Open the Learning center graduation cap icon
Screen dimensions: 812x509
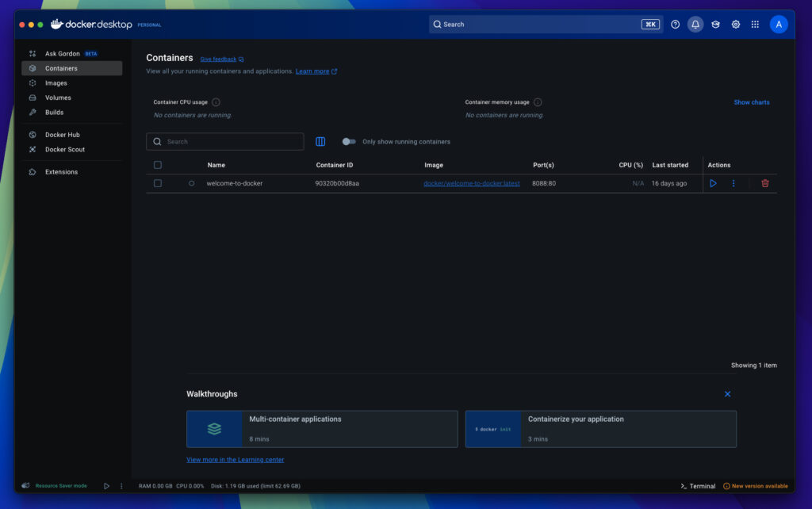pos(715,25)
